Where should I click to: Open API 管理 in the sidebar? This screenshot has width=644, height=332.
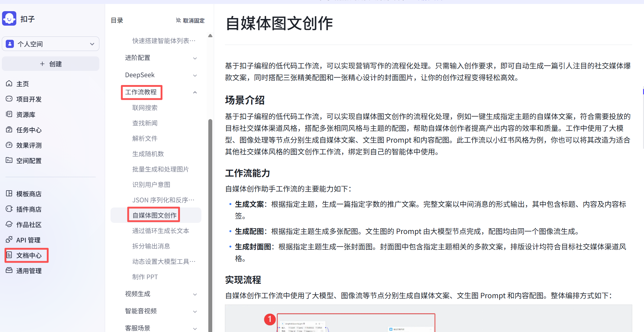pos(28,240)
